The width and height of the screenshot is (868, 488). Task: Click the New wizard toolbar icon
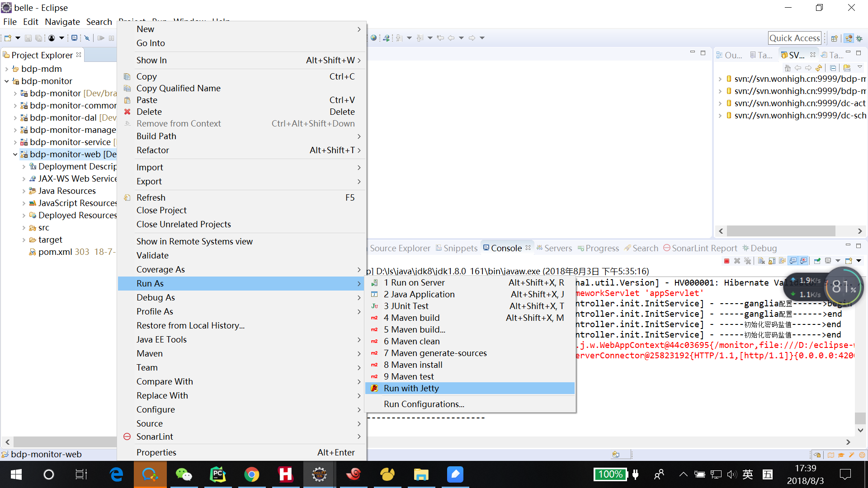(x=8, y=38)
